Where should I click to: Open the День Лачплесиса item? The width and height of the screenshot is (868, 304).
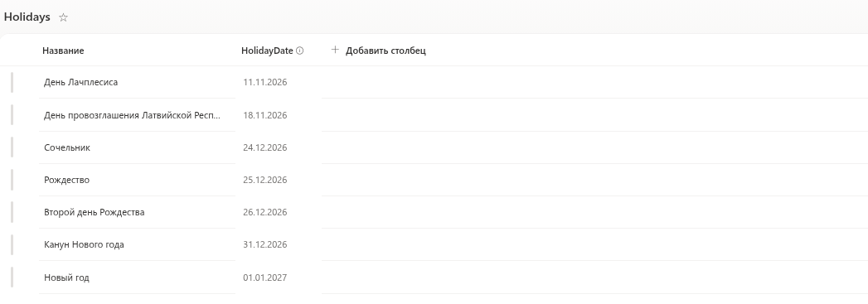coord(80,82)
